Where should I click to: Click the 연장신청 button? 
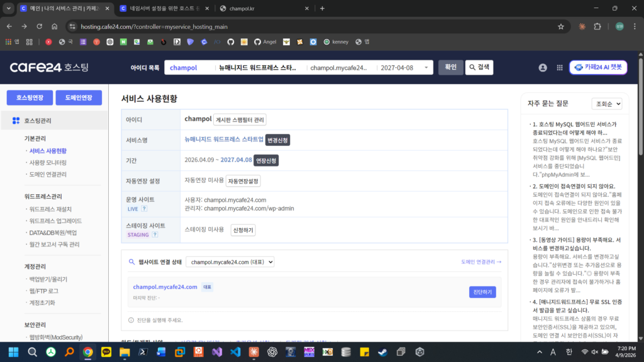pos(266,160)
